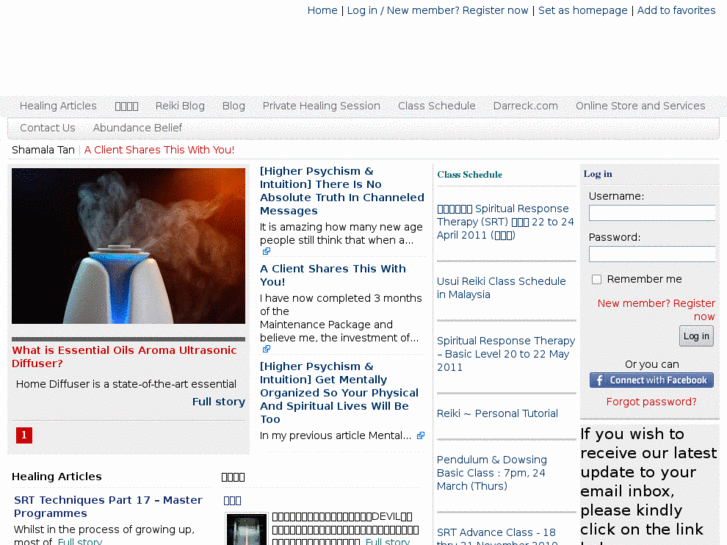Open Abundance Belief menu item
The width and height of the screenshot is (727, 545).
tap(138, 128)
